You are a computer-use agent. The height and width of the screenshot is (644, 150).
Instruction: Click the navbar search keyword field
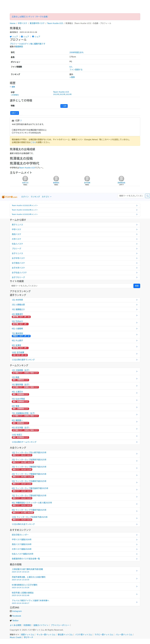pos(131,196)
